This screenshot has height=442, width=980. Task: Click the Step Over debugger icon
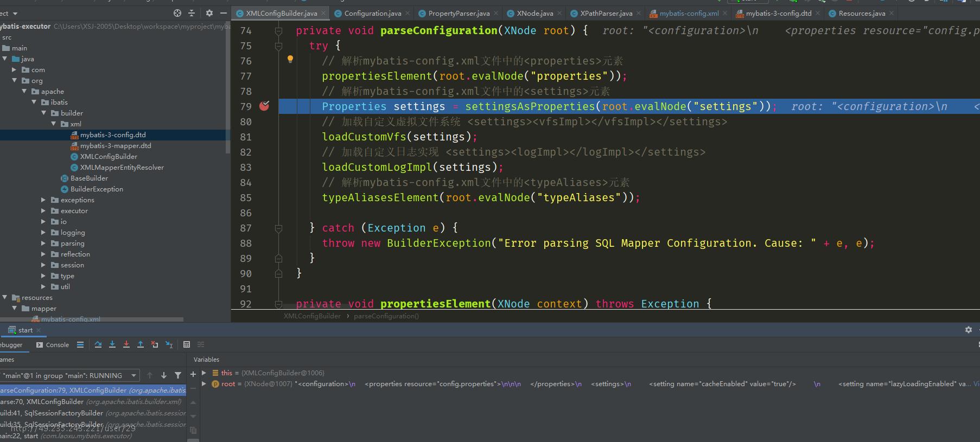[x=98, y=344]
